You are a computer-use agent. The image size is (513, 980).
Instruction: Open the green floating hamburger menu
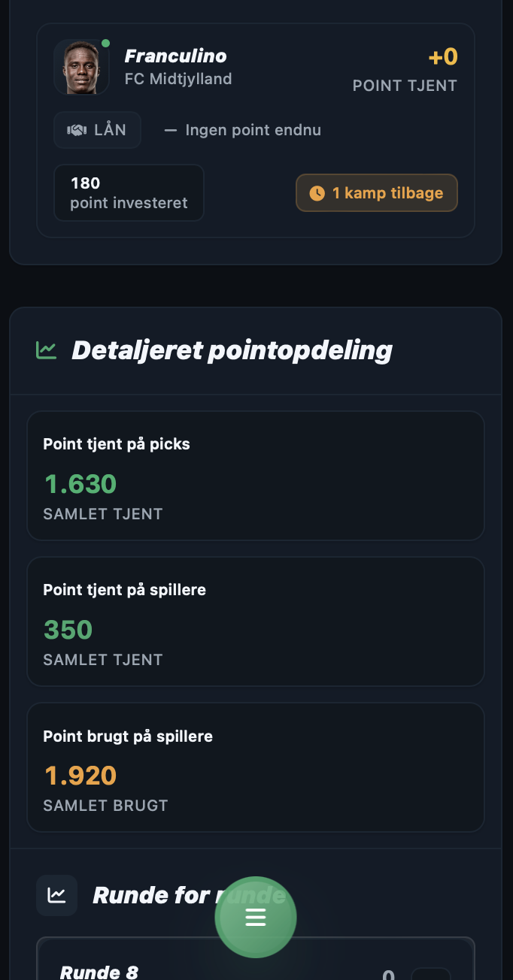click(x=256, y=917)
